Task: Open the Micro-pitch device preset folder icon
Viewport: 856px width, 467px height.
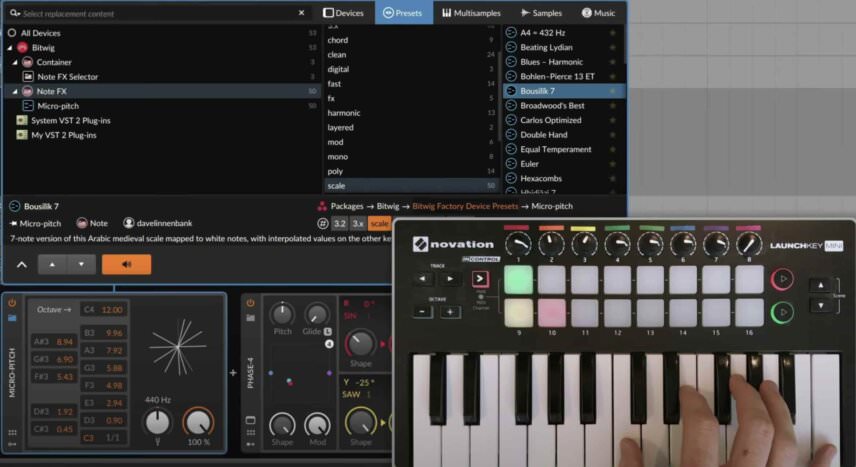Action: point(12,318)
